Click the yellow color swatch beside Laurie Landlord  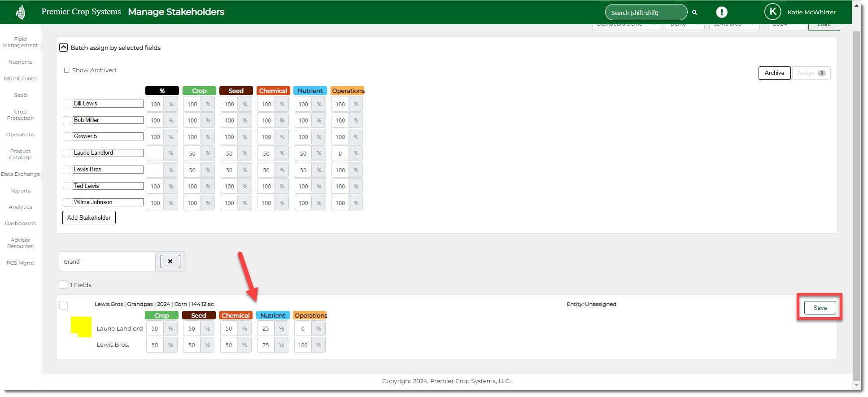(x=81, y=327)
